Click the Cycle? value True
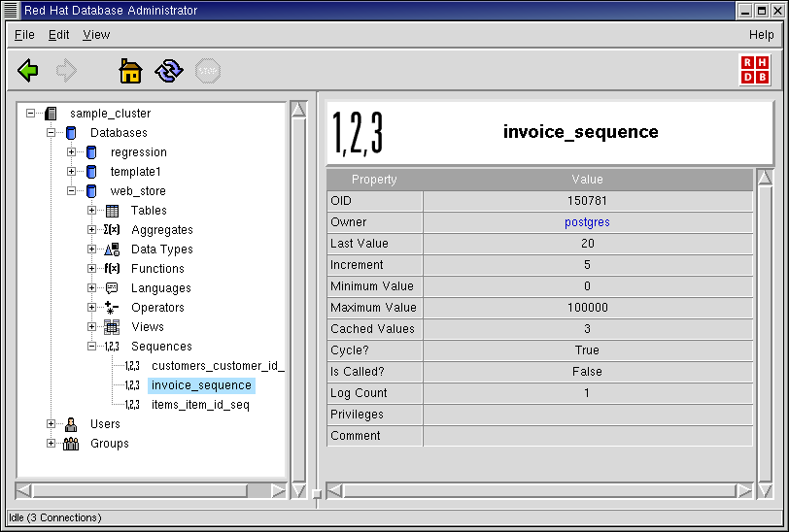This screenshot has height=532, width=789. pyautogui.click(x=588, y=350)
